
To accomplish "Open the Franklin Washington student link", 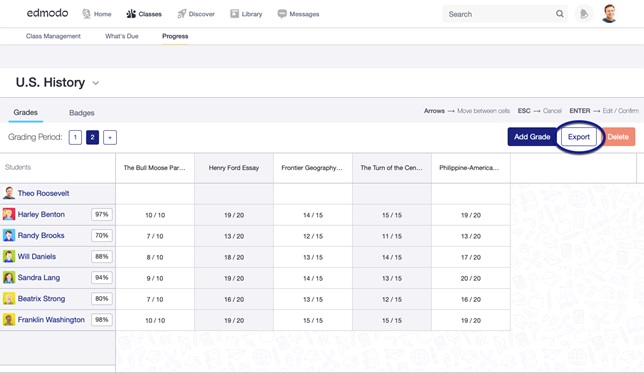I will coord(51,320).
